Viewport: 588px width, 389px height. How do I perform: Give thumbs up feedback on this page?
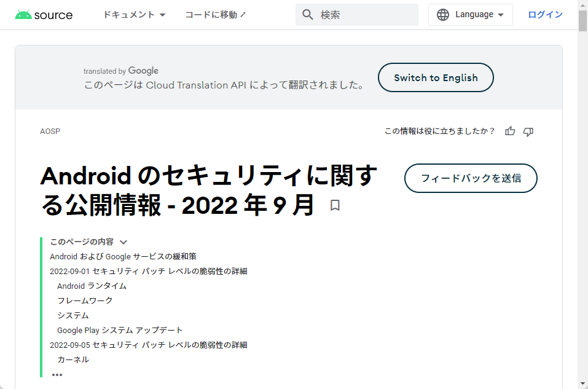(x=509, y=131)
